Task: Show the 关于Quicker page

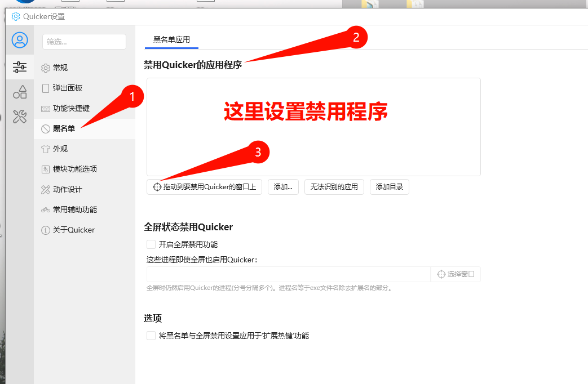Action: tap(85, 230)
